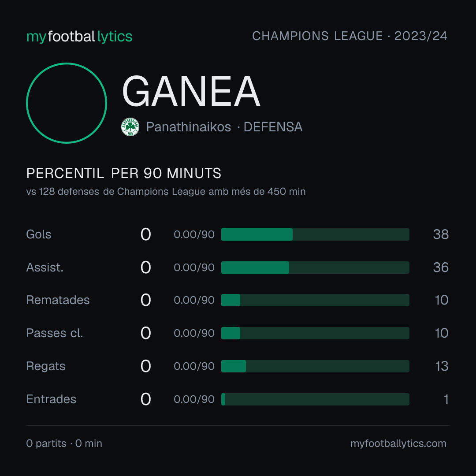Click the Entrades percentile bar

tap(315, 399)
